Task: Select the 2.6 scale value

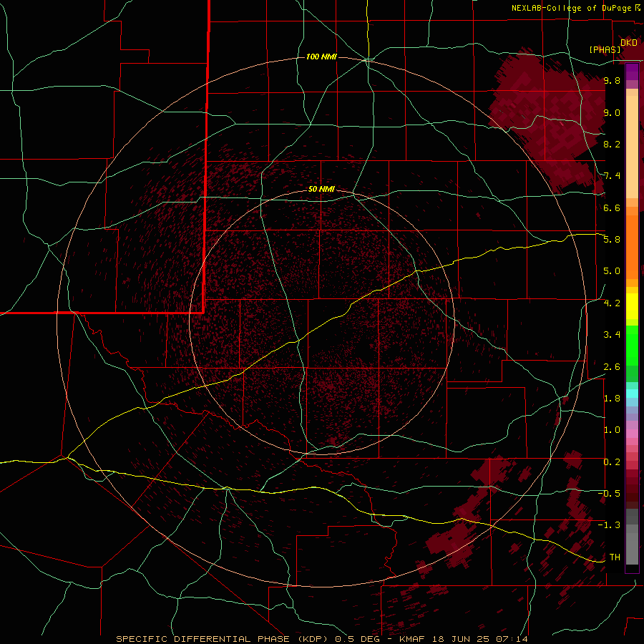Action: 612,367
